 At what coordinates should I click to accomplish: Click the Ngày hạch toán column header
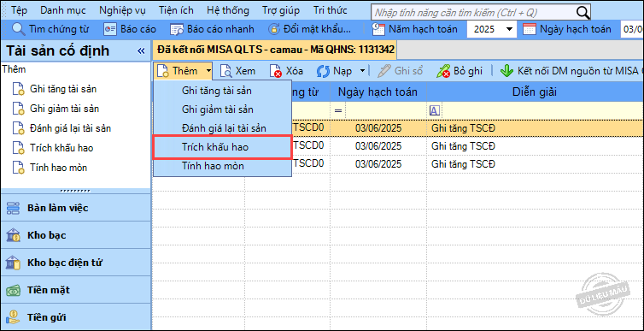(x=378, y=92)
